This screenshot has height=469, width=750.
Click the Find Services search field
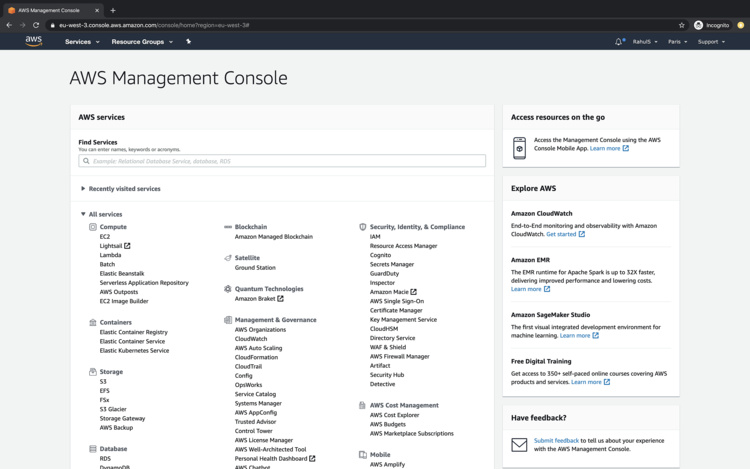[x=282, y=160]
